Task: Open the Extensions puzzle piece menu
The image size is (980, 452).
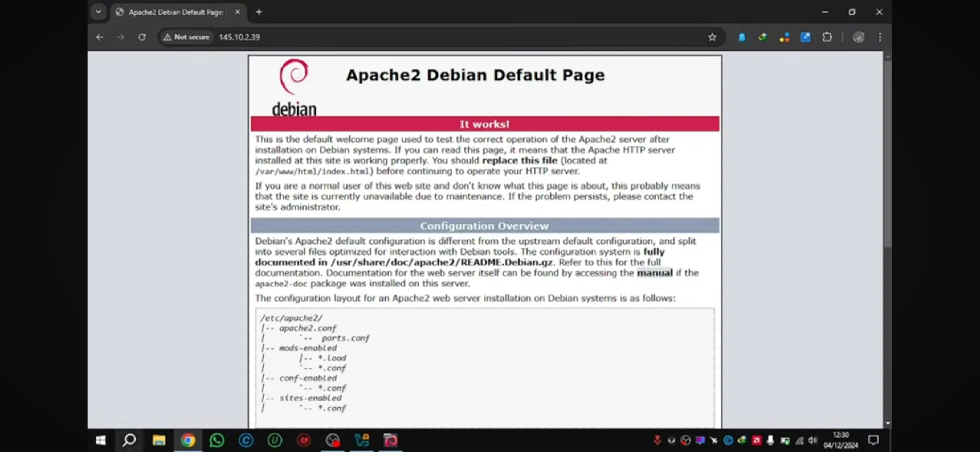Action: click(x=827, y=37)
